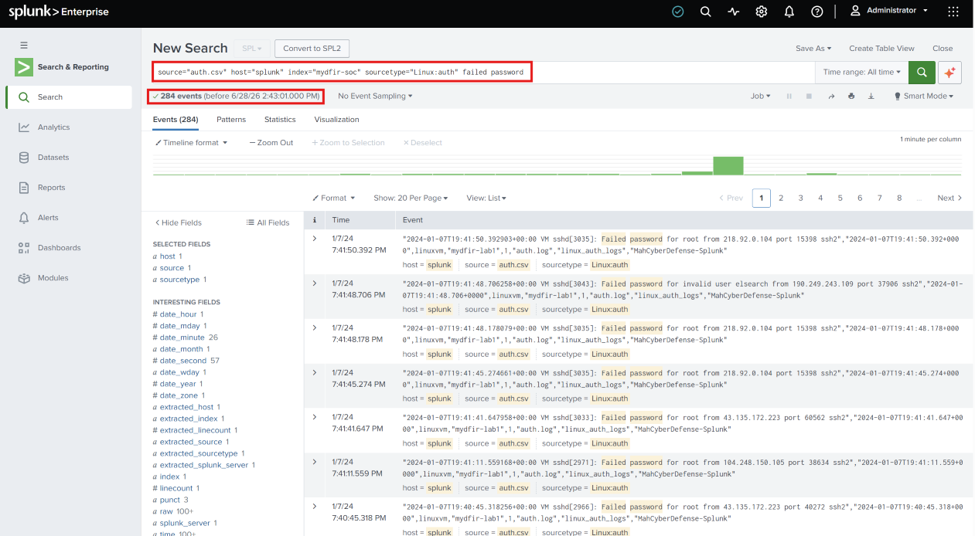Select the tall green timeline bar
The width and height of the screenshot is (975, 536).
coord(728,165)
